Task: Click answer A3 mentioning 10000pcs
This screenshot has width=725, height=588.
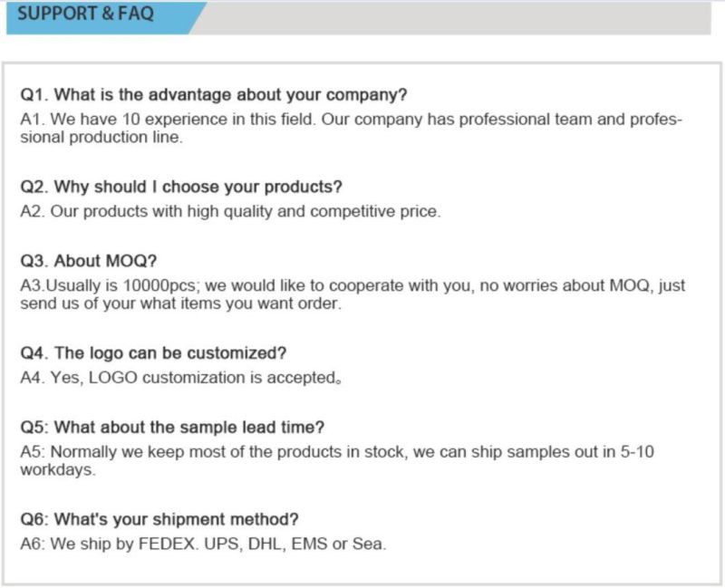Action: pyautogui.click(x=353, y=285)
